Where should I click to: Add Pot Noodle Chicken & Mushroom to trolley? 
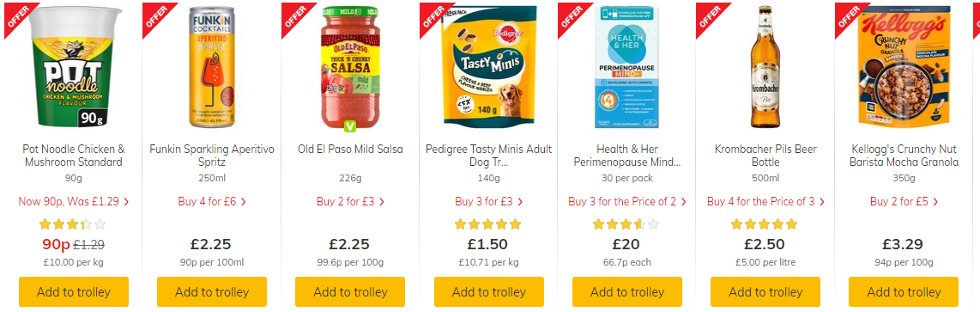(x=74, y=292)
